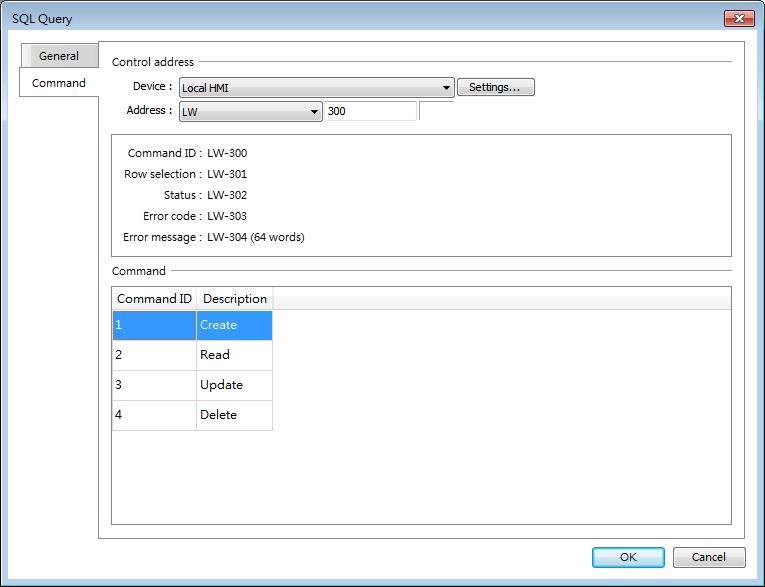Click the blank field beside address 300
This screenshot has height=587, width=765.
click(436, 111)
